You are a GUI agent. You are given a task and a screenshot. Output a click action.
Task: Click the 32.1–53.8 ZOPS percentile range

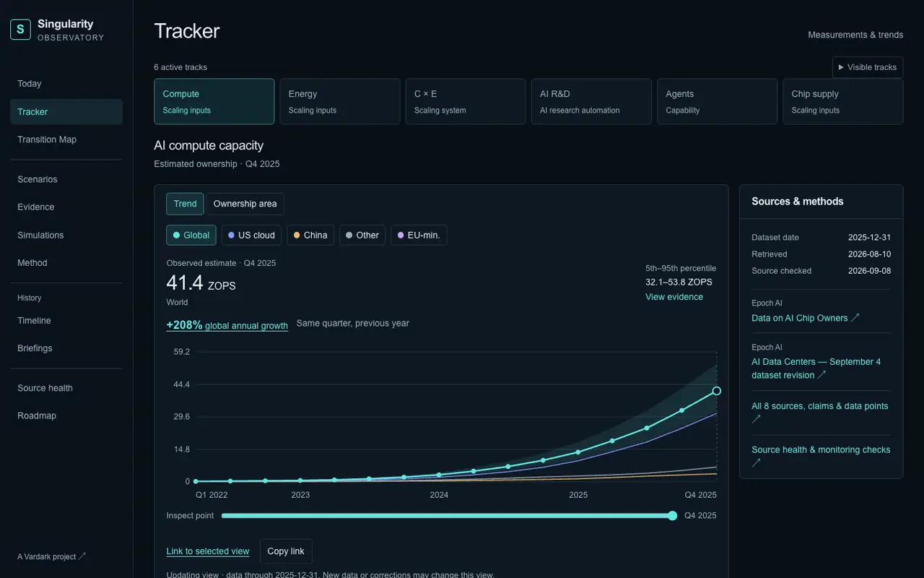coord(679,282)
